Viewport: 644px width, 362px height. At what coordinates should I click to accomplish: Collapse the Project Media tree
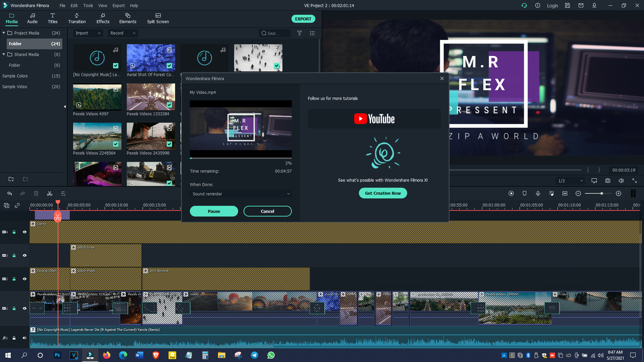tap(4, 33)
